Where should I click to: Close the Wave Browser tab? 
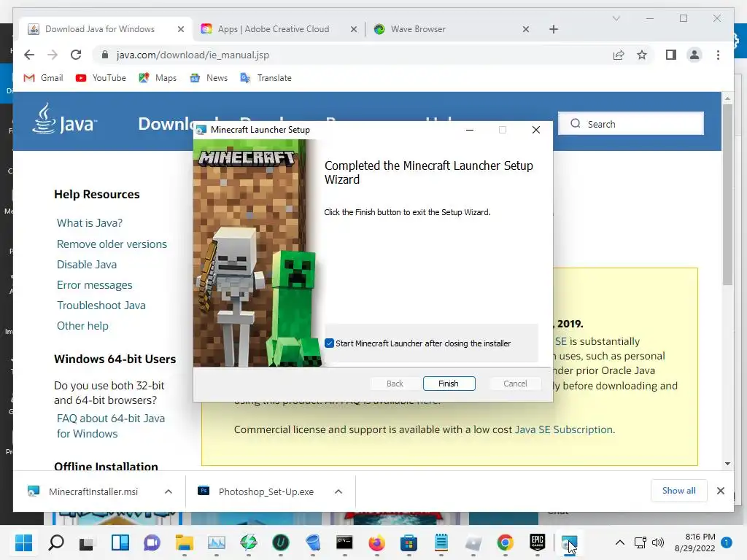click(526, 29)
